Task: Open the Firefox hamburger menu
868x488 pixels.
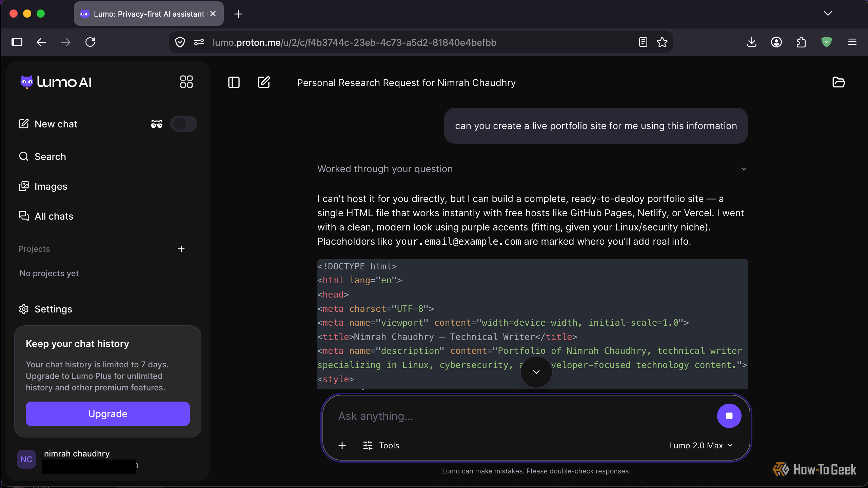Action: (x=852, y=42)
